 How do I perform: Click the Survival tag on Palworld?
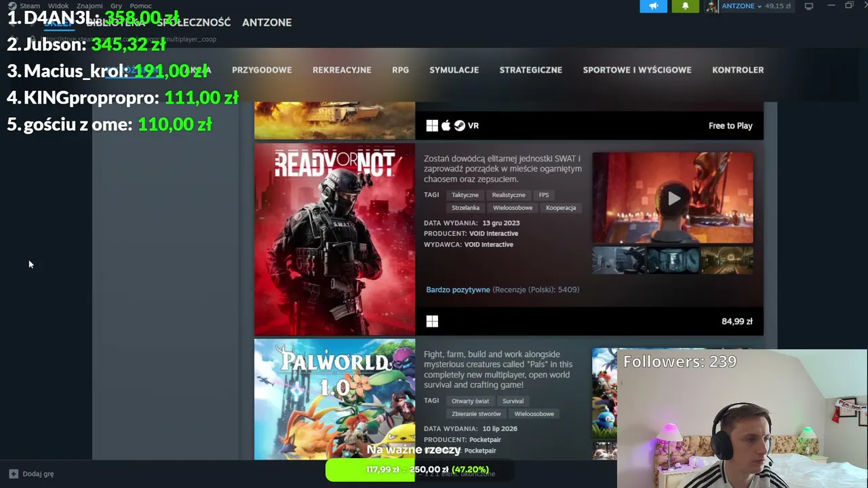[x=513, y=401]
